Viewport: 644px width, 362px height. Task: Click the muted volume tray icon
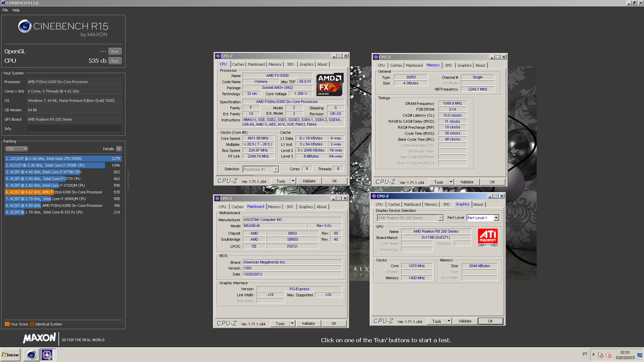pos(608,355)
